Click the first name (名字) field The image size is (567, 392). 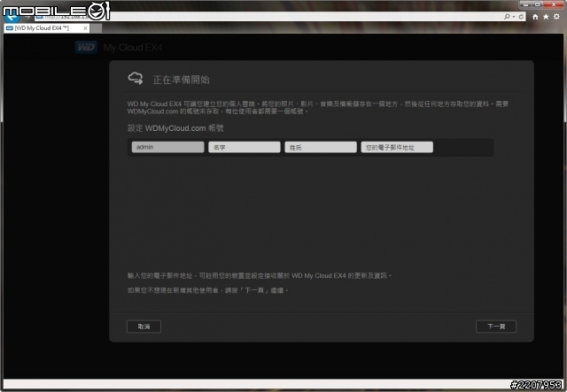coord(245,147)
